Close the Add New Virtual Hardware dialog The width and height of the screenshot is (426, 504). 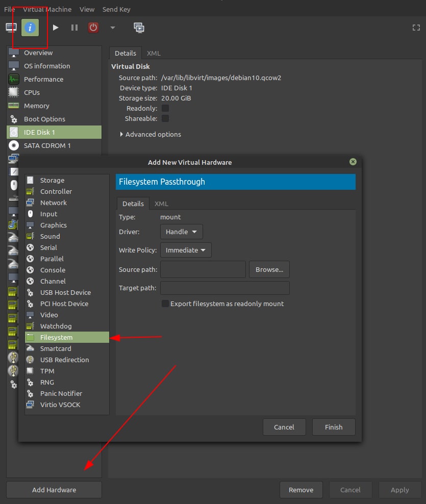pos(353,162)
